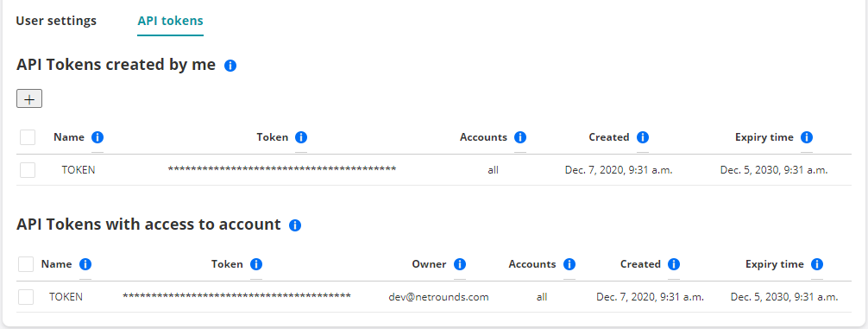Click info icon beside "API Tokens created by me"
Image resolution: width=868 pixels, height=329 pixels.
pos(230,66)
